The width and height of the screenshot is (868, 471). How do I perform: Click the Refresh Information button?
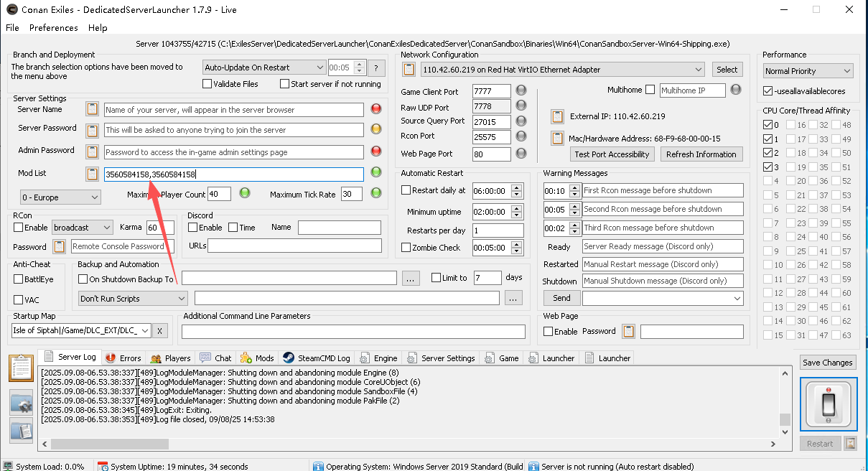701,154
